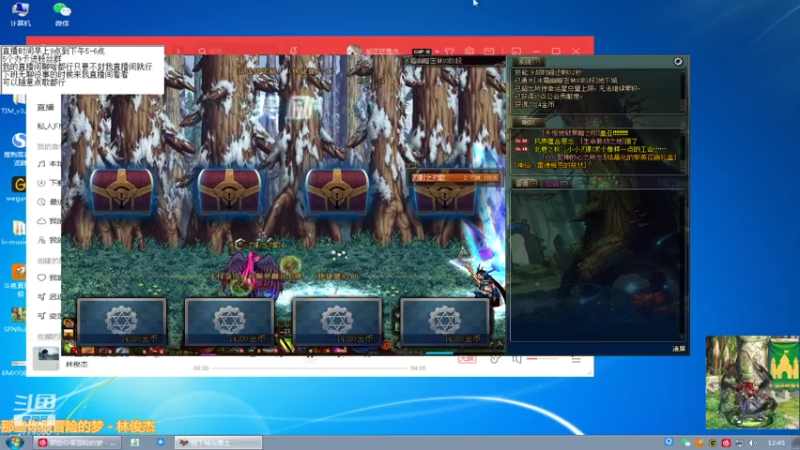The image size is (800, 450).
Task: Click the NetEase Music red tray icon
Action: coord(726,443)
